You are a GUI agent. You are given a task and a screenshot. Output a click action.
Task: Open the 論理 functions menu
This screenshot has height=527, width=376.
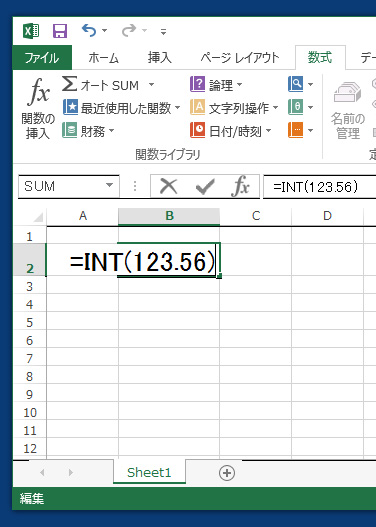pos(216,85)
